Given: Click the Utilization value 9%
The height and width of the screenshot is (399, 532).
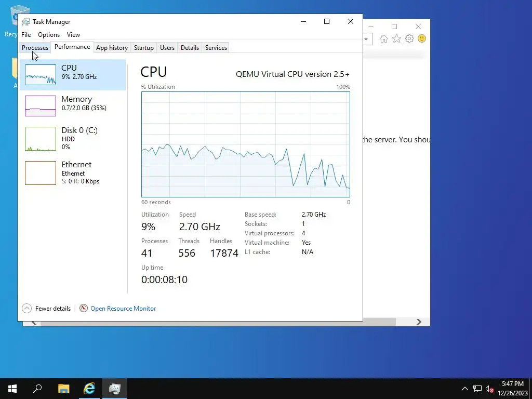Looking at the screenshot, I should click(148, 227).
